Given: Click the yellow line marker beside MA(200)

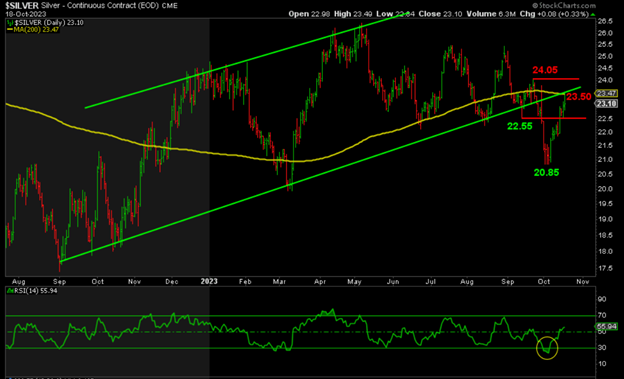Looking at the screenshot, I should pyautogui.click(x=10, y=29).
